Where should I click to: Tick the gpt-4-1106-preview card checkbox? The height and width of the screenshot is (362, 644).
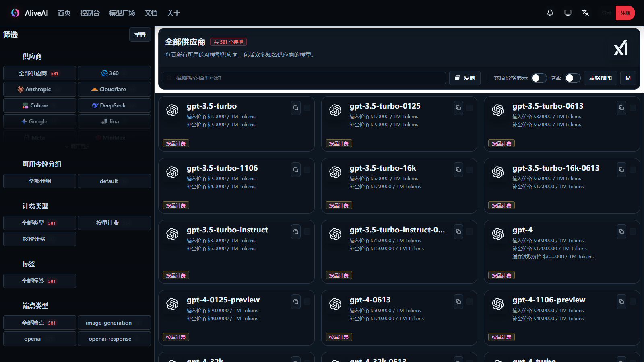tap(633, 302)
